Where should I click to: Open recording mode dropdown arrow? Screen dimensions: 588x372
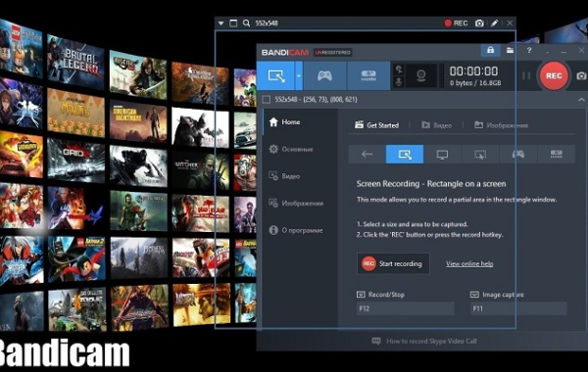[x=299, y=75]
